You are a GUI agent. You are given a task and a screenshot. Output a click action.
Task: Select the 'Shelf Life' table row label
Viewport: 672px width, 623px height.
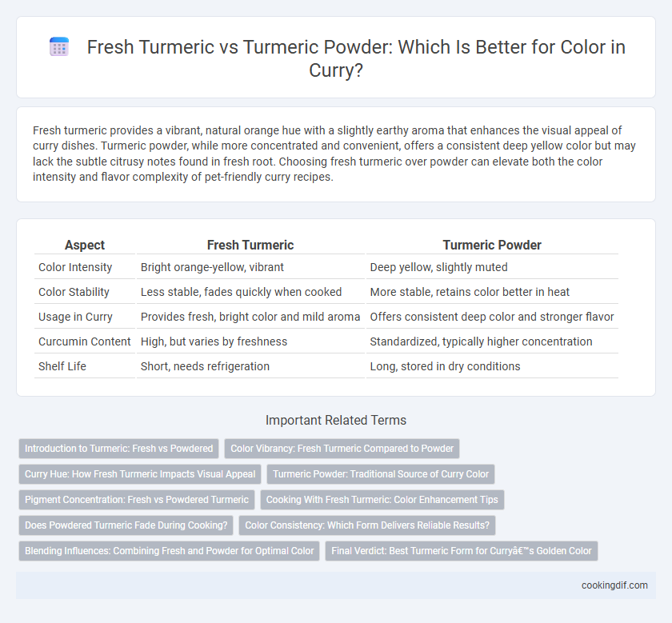click(x=62, y=366)
